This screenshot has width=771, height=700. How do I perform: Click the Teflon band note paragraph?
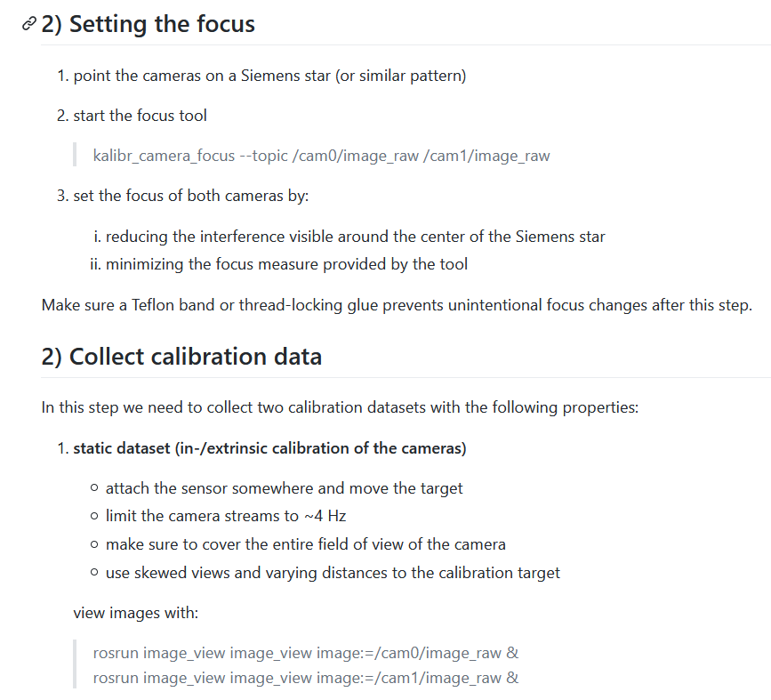[x=397, y=305]
